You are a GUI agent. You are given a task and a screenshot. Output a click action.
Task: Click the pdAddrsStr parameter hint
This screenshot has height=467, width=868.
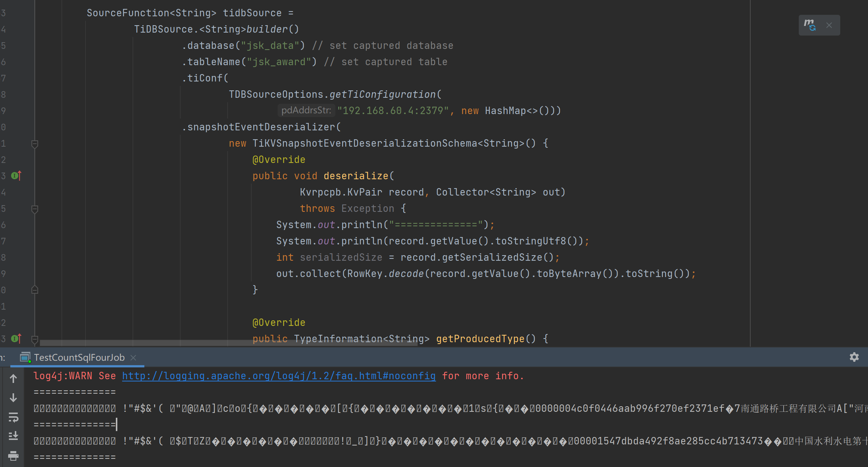(306, 110)
